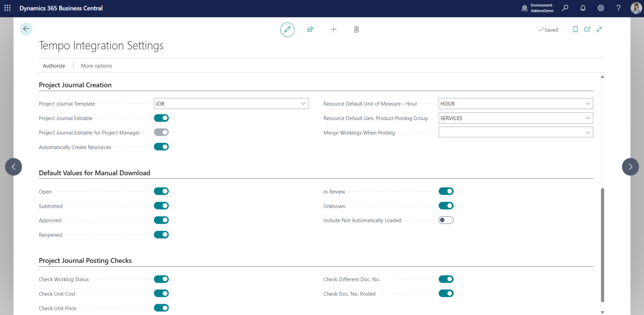Toggle Check Worklog Status switch
Screen dimensions: 644x315
161,279
